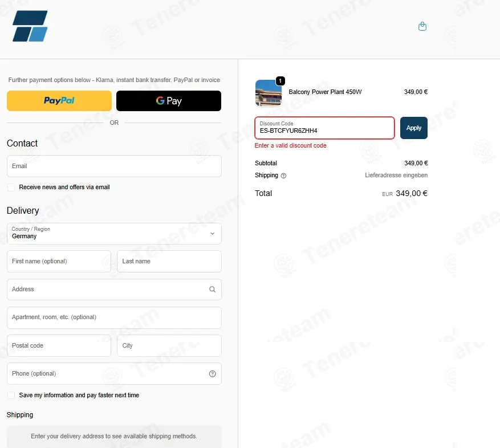This screenshot has height=448, width=500.
Task: Click 'Enter a valid discount code' error
Action: [291, 145]
